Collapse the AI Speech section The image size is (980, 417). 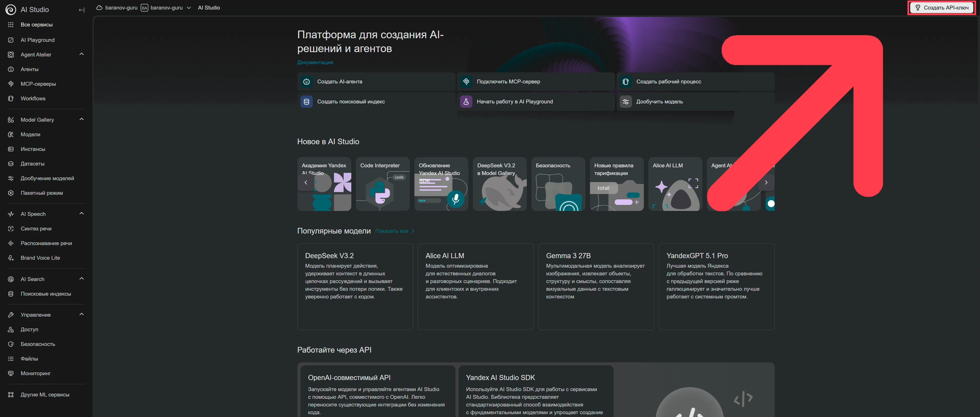[81, 214]
